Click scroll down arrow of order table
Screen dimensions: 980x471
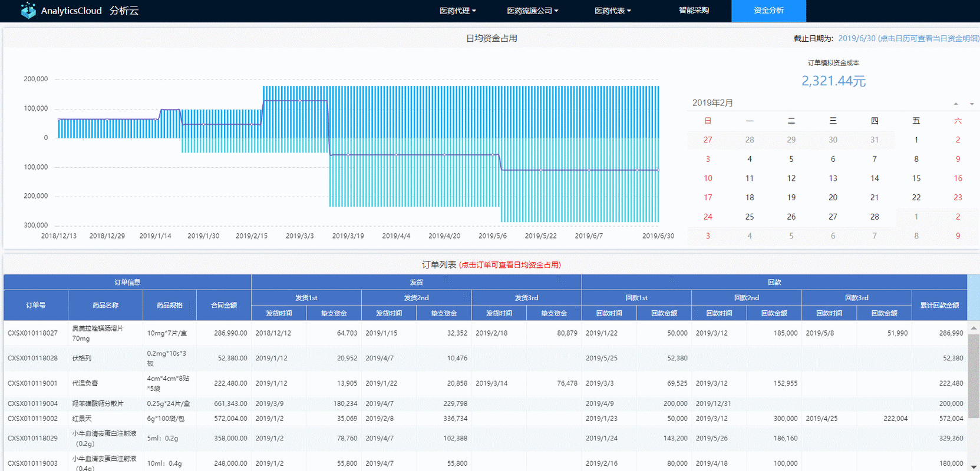[974, 466]
